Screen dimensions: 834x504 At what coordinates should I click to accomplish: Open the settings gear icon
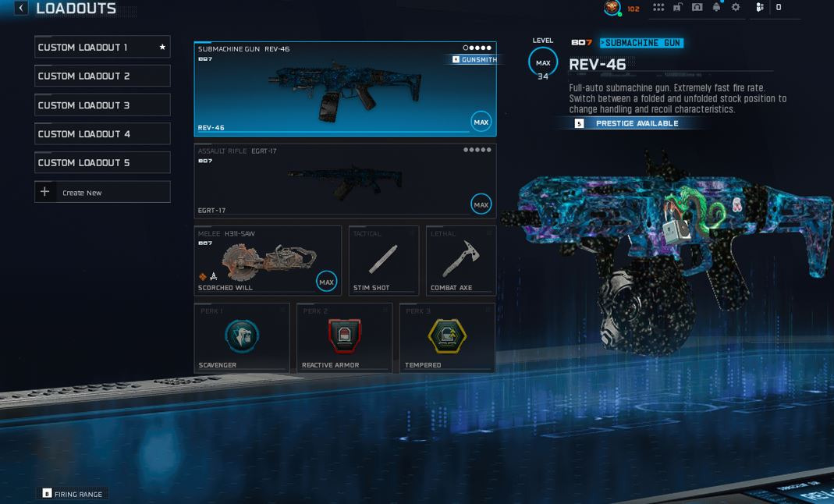tap(736, 8)
